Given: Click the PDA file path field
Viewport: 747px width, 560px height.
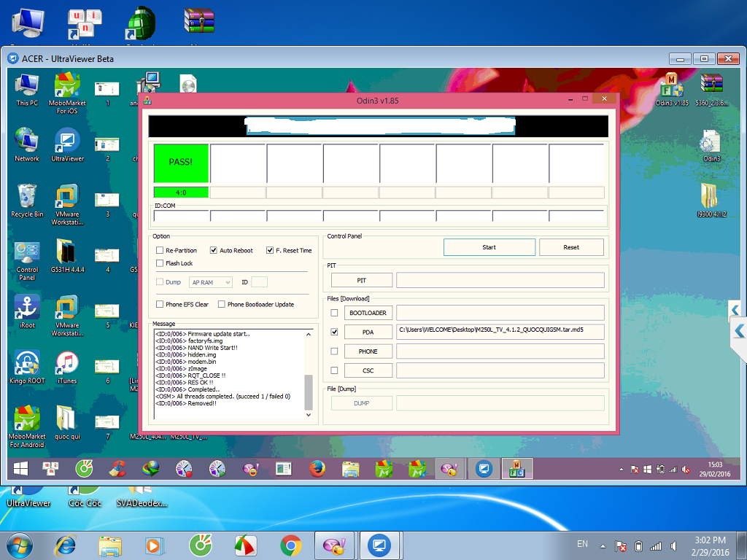Looking at the screenshot, I should tap(500, 332).
